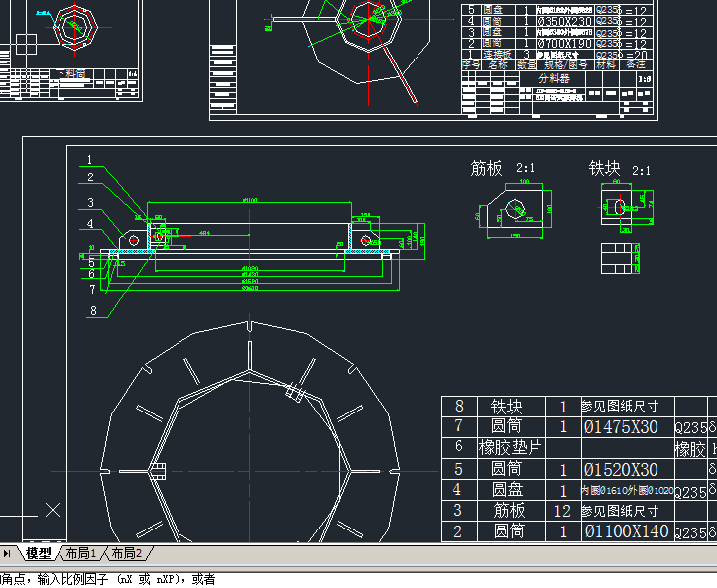Select the 圆盘 name cell in row 4
The width and height of the screenshot is (717, 588).
click(x=507, y=490)
